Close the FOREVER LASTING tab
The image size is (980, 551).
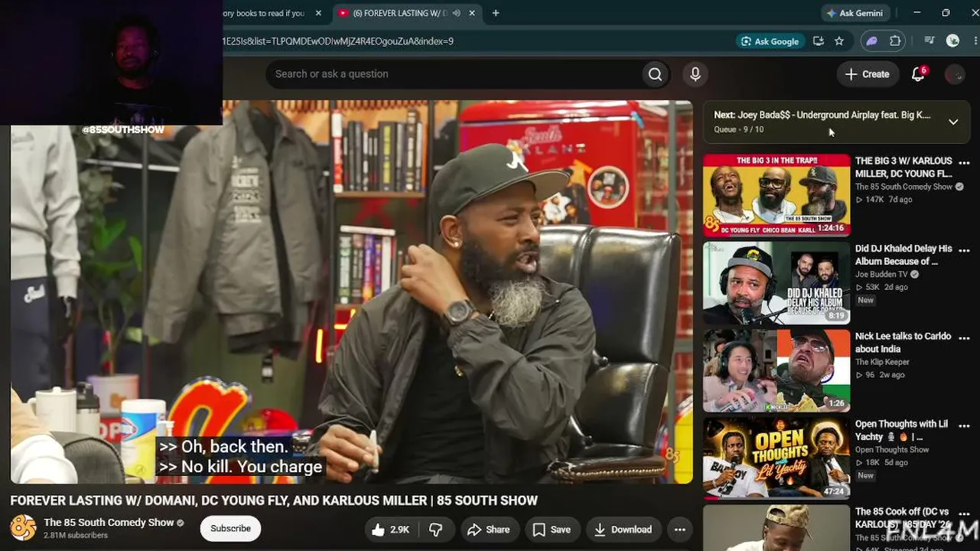pyautogui.click(x=472, y=13)
